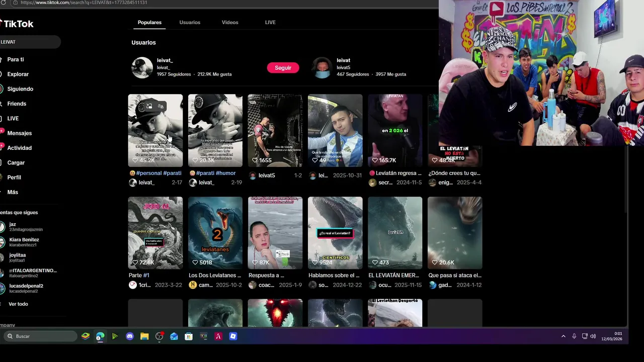Open Mensajes in the sidebar
This screenshot has height=362, width=644.
[x=19, y=133]
